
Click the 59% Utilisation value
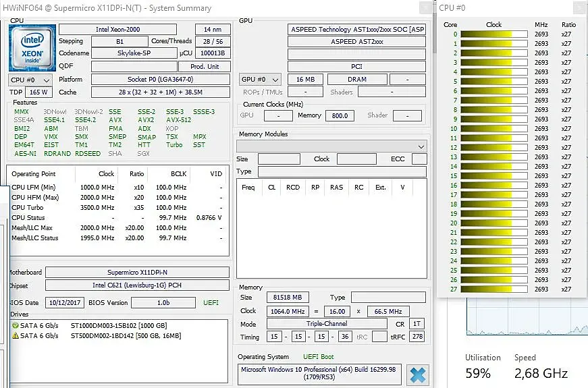[x=478, y=373]
